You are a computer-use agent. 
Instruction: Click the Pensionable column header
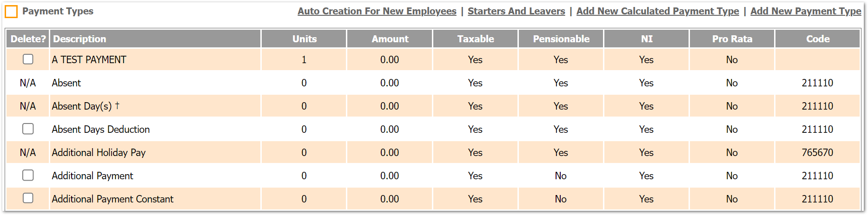tap(561, 39)
